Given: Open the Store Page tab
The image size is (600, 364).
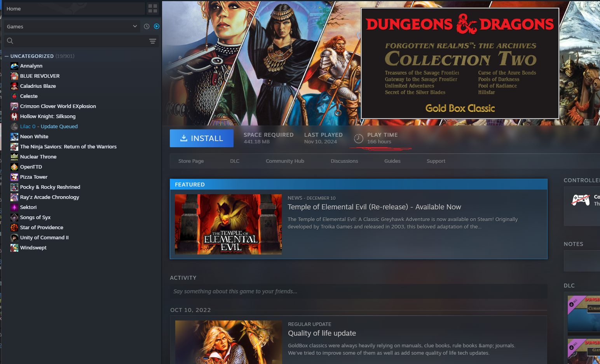Looking at the screenshot, I should [191, 161].
